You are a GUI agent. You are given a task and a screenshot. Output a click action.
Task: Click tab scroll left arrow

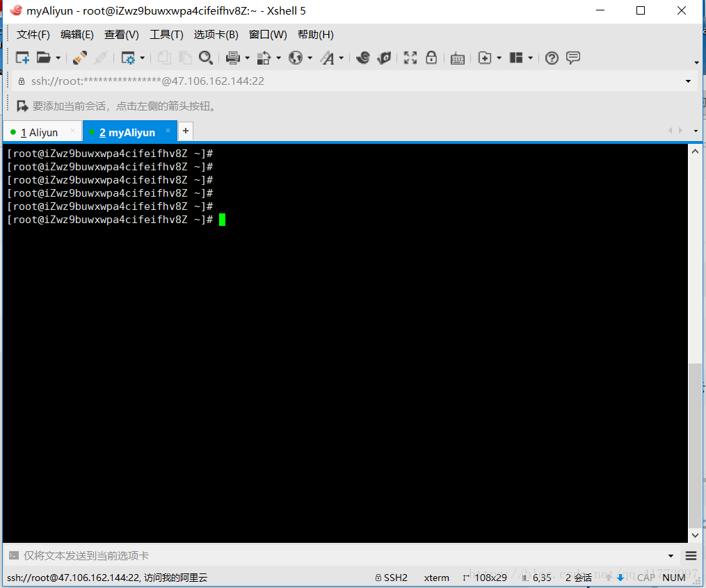[670, 131]
